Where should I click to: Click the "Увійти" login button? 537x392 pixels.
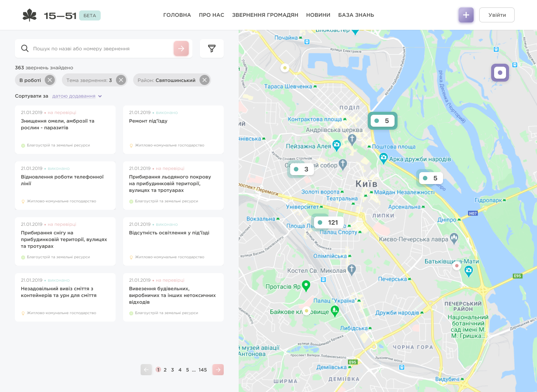[497, 15]
